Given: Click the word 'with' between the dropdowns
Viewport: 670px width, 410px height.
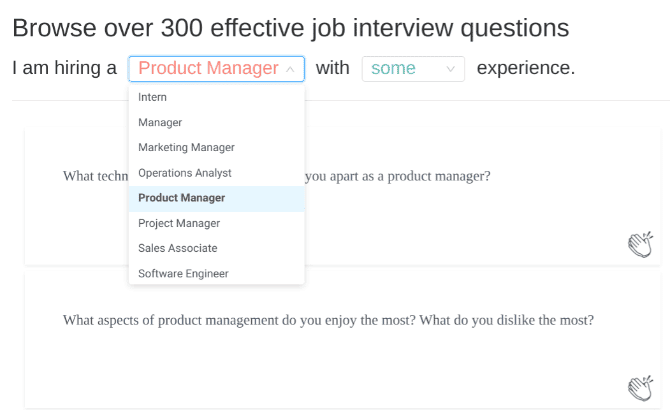Looking at the screenshot, I should point(333,68).
